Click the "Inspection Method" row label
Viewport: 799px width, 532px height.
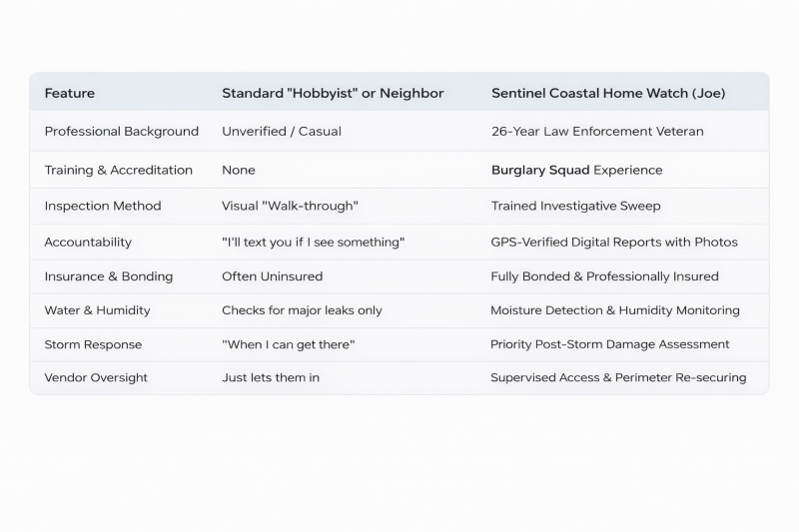pyautogui.click(x=102, y=206)
